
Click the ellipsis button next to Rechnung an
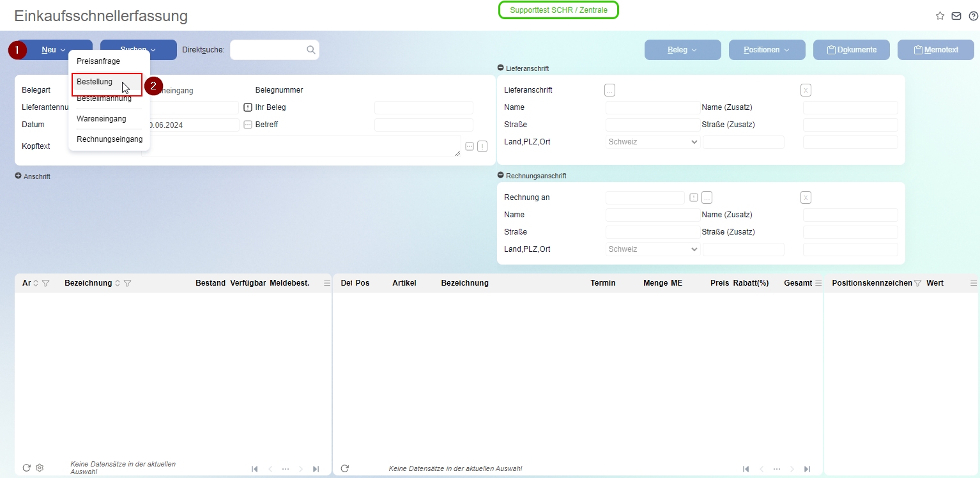pyautogui.click(x=707, y=197)
